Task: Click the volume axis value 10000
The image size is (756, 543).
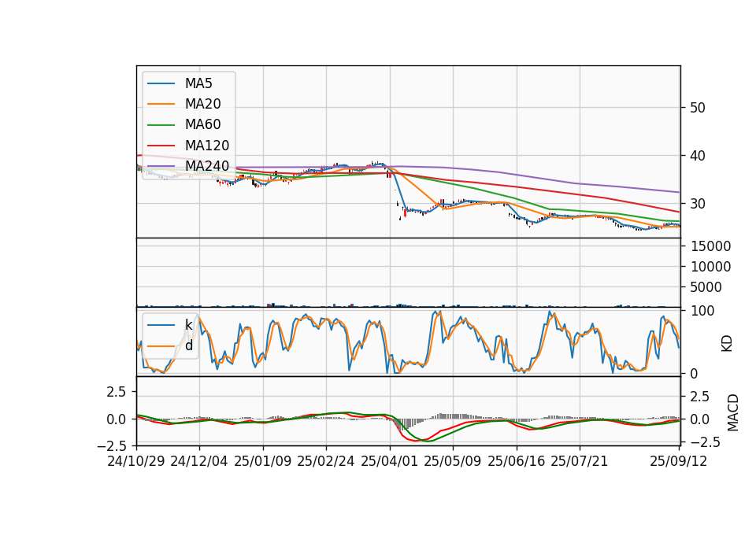Action: coord(710,267)
